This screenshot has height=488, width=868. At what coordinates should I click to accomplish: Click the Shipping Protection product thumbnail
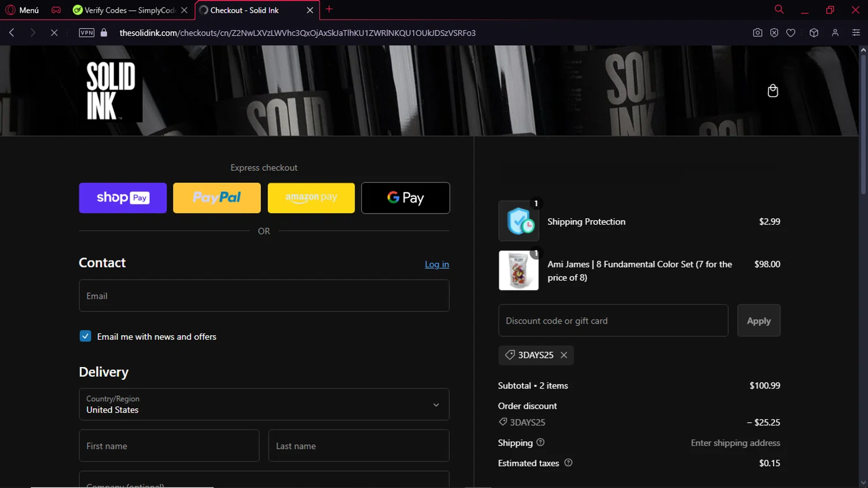tap(518, 221)
